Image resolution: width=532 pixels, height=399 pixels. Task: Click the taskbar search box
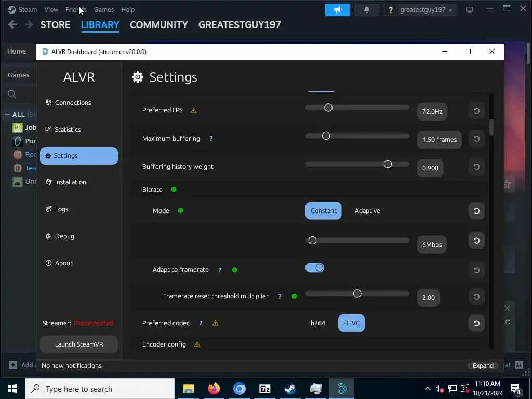(100, 389)
